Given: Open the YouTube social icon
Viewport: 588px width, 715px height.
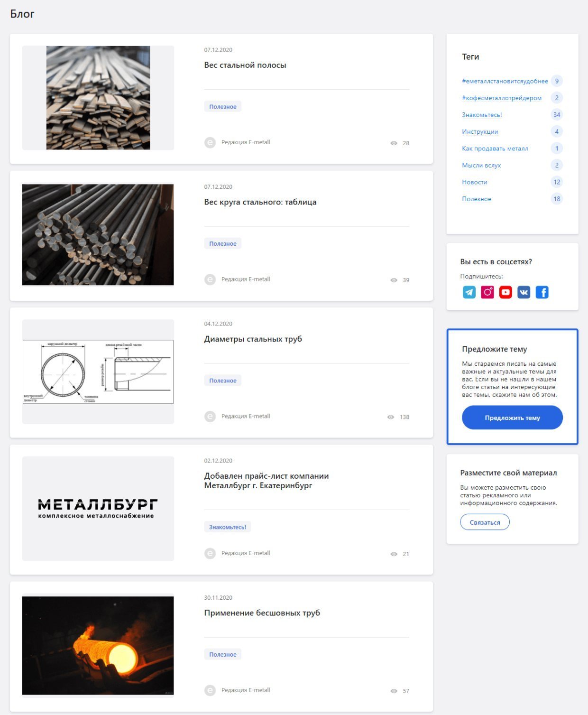Looking at the screenshot, I should tap(505, 292).
